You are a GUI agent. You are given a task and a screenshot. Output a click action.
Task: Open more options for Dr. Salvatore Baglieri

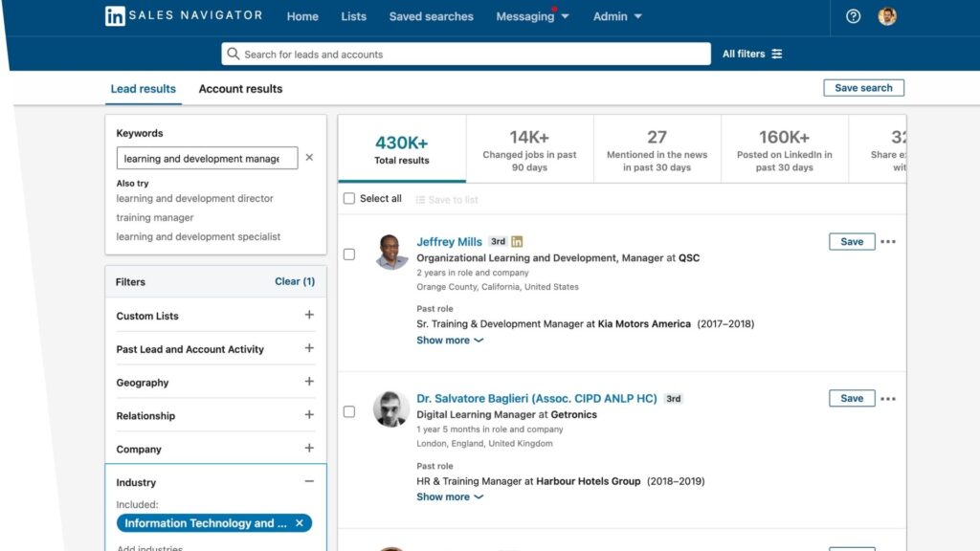(x=888, y=399)
